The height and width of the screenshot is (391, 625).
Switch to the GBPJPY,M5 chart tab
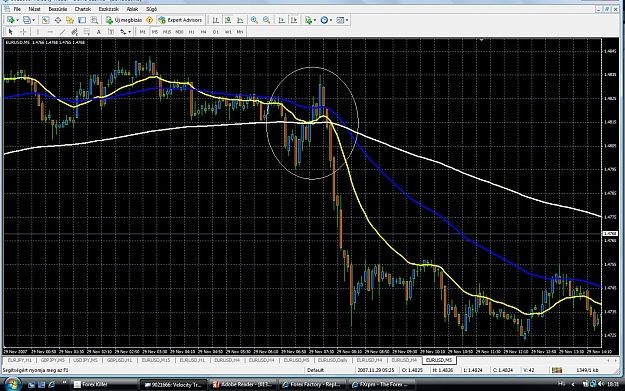(53, 360)
